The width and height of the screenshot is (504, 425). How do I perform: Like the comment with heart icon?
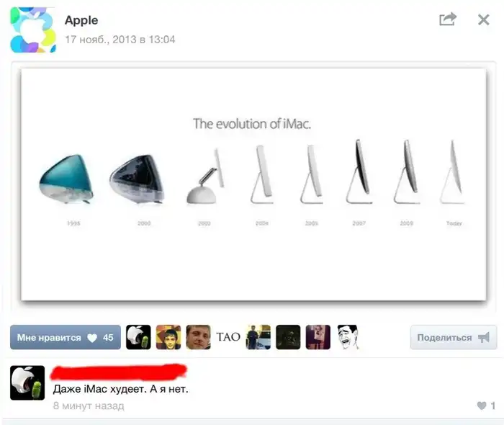482,406
